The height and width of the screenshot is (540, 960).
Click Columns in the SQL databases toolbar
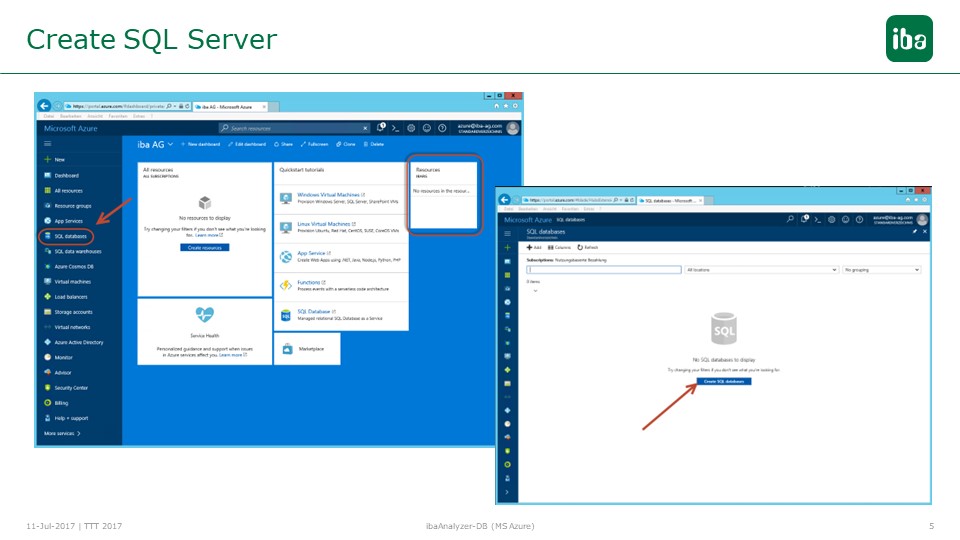tap(559, 247)
